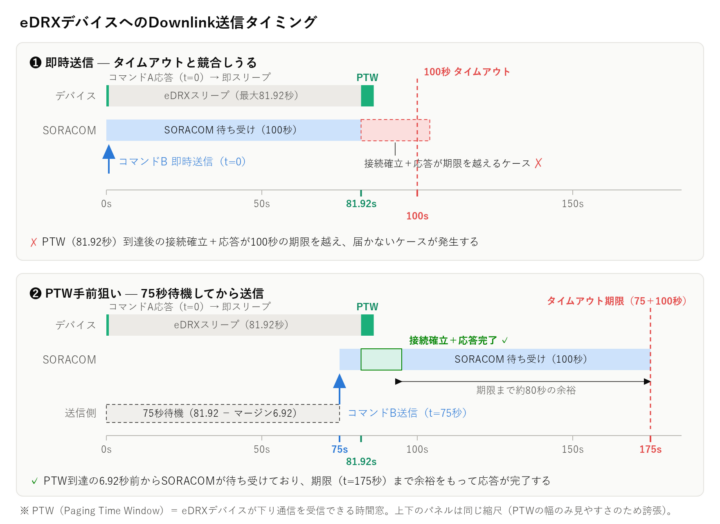Click the SORACOM row label in 即時送信 panel
Viewport: 720px width, 524px height.
click(x=69, y=130)
